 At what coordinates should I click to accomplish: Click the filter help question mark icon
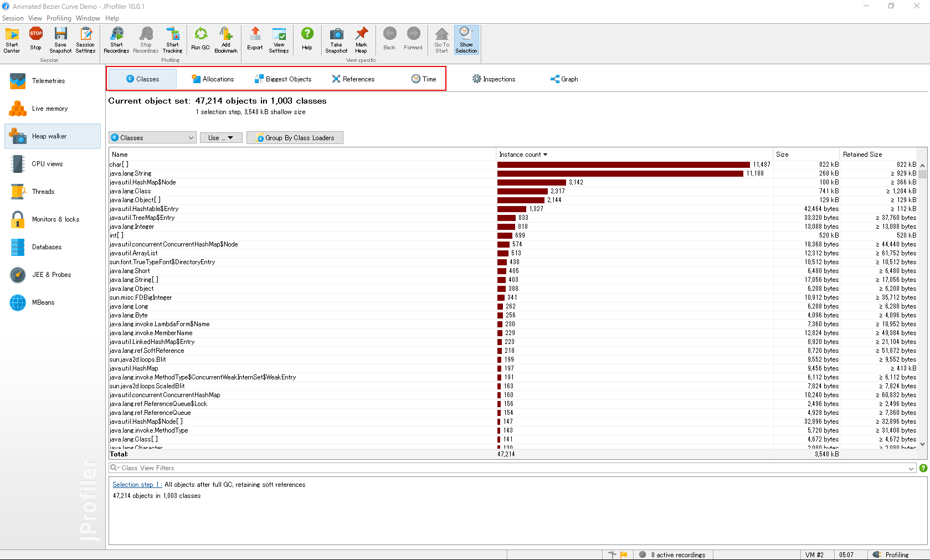click(x=923, y=468)
